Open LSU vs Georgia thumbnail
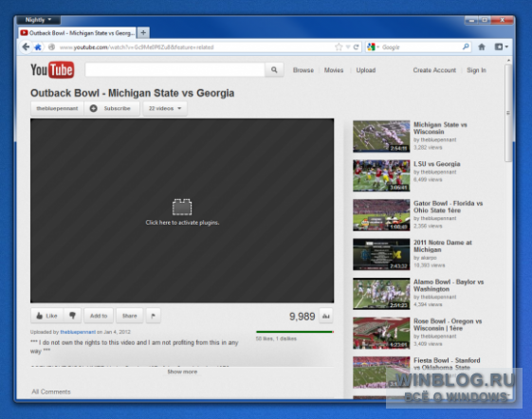This screenshot has height=419, width=532. 381,175
